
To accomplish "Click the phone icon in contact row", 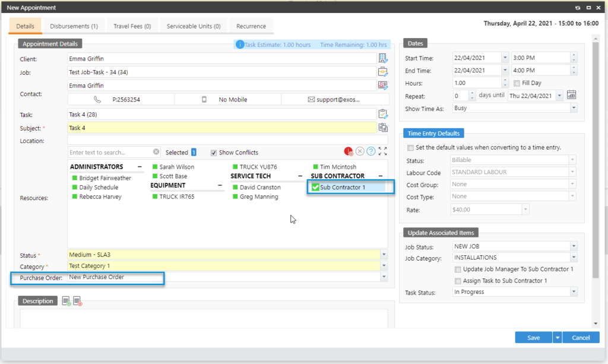I will point(97,100).
